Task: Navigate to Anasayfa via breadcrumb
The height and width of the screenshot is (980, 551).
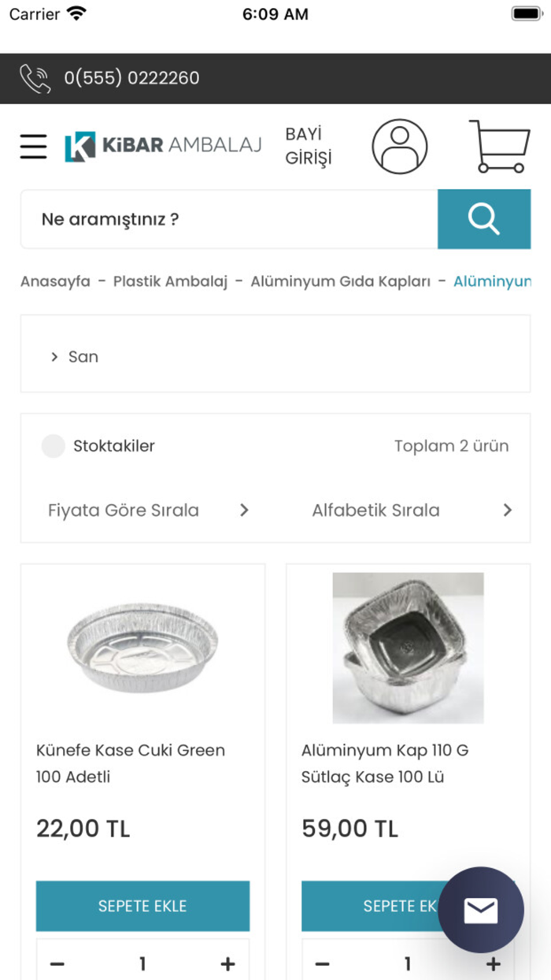Action: coord(54,281)
